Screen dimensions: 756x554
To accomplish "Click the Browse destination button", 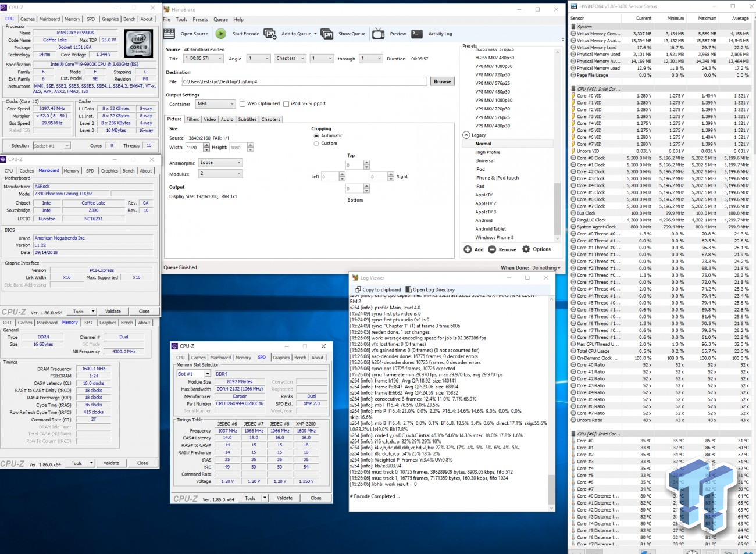I will (443, 81).
